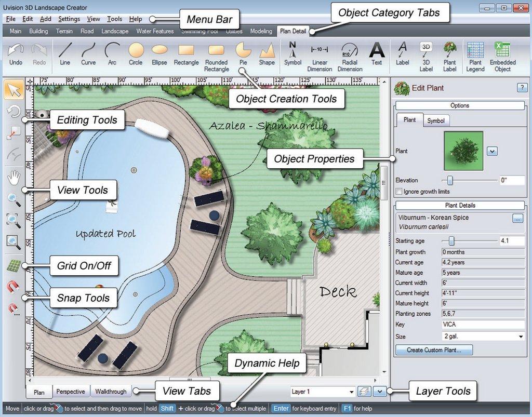
Task: Activate the selection arrow tool
Action: [14, 89]
